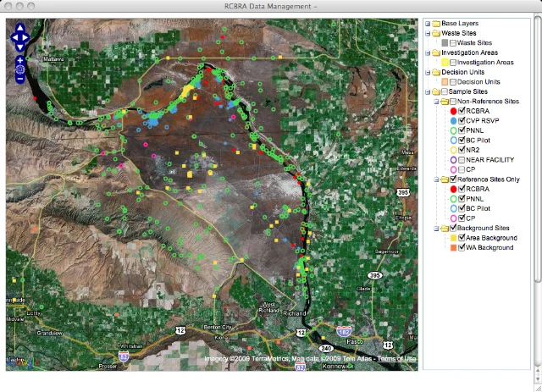Screen dimensions: 542x392
Task: Enable the Investigation Areas layer checkbox
Action: pyautogui.click(x=453, y=63)
